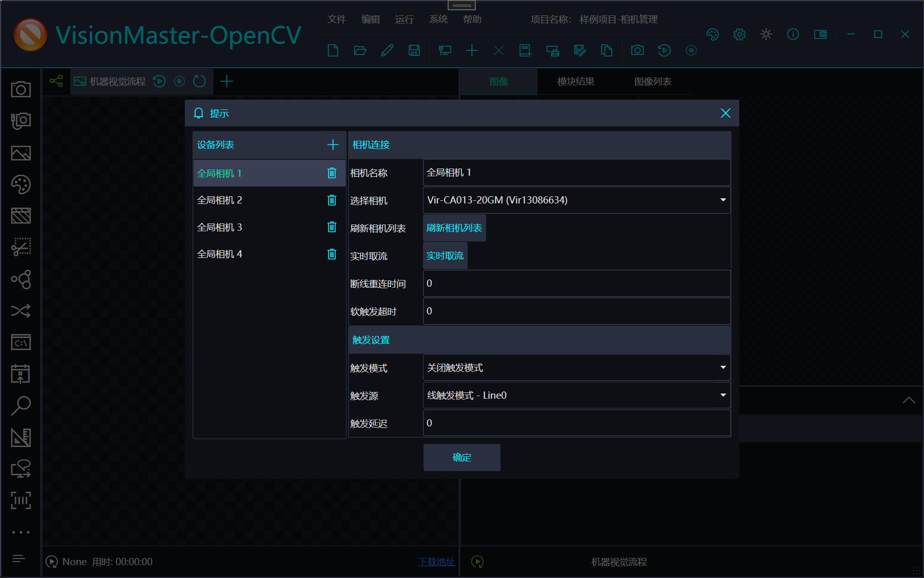Select the scissors crop tool in sidebar
The image size is (924, 578).
pos(21,247)
